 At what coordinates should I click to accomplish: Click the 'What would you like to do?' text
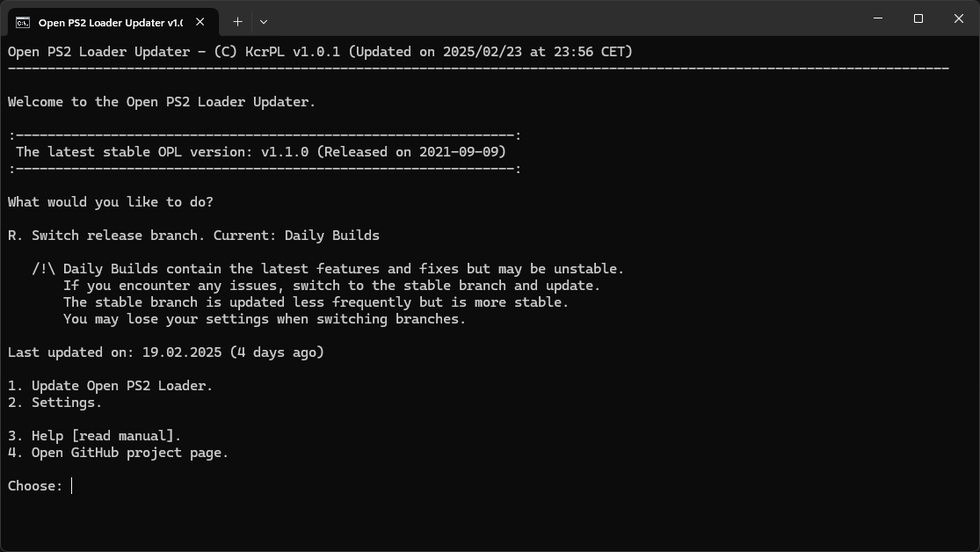[x=111, y=202]
